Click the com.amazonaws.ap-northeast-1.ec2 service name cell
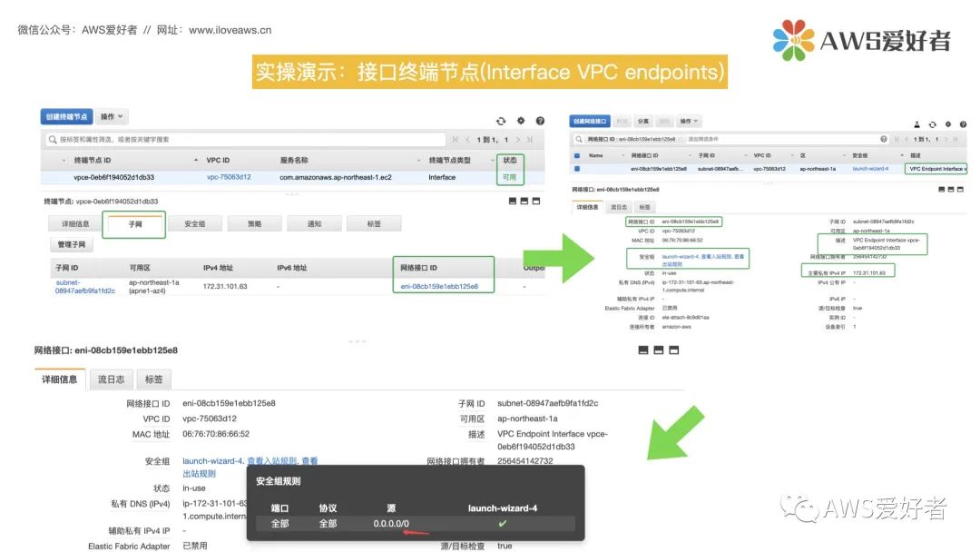The width and height of the screenshot is (980, 552). (x=336, y=178)
